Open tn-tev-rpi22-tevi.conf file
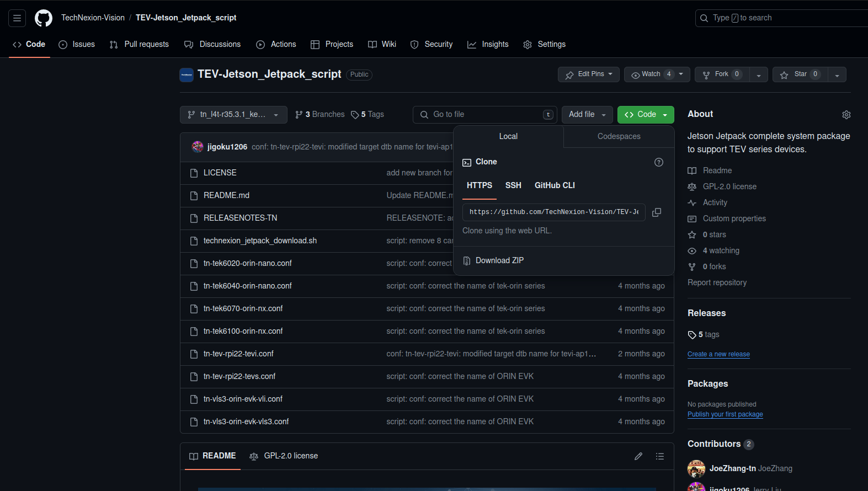This screenshot has width=868, height=491. (238, 354)
